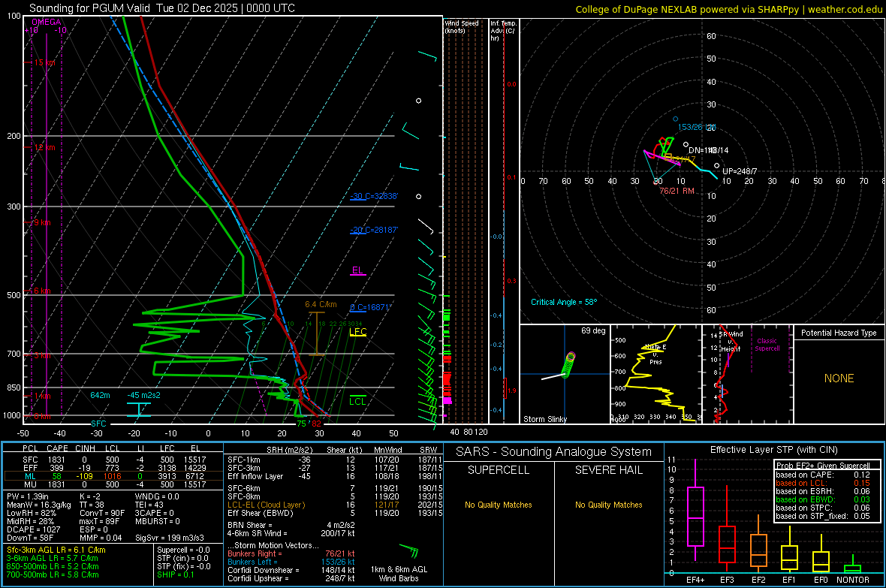Screen dimensions: 886x588
Task: Click the '-45 m2s2' inflow helicity label
Action: point(143,395)
